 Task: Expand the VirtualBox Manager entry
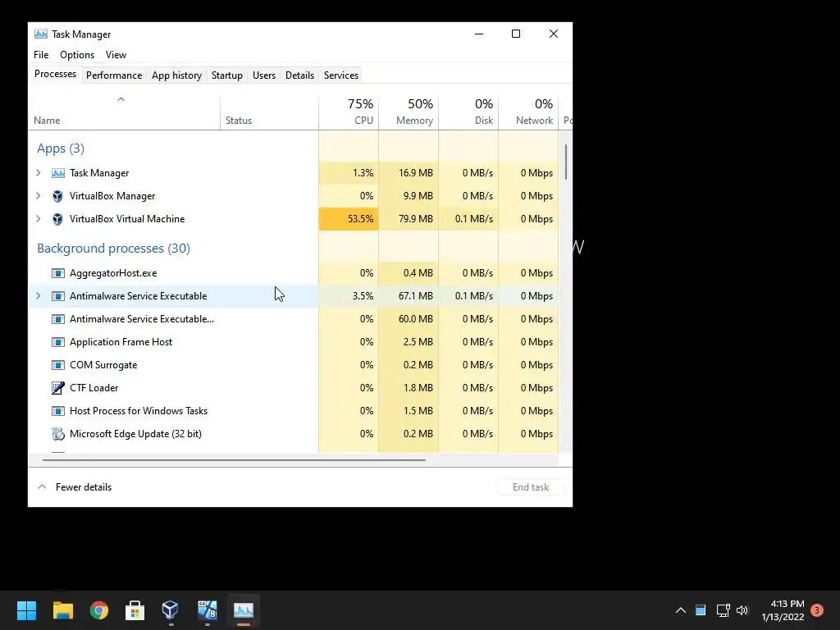(38, 196)
